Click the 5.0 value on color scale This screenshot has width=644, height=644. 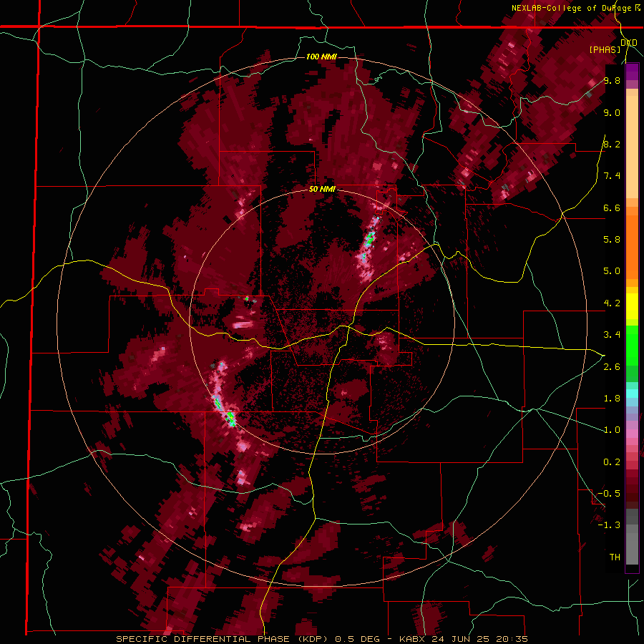click(612, 271)
